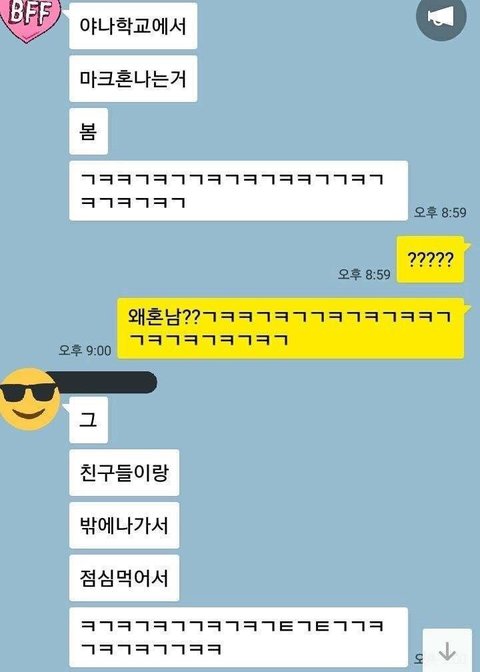Select the short message bubble '그'
This screenshot has width=480, height=672.
[x=88, y=420]
